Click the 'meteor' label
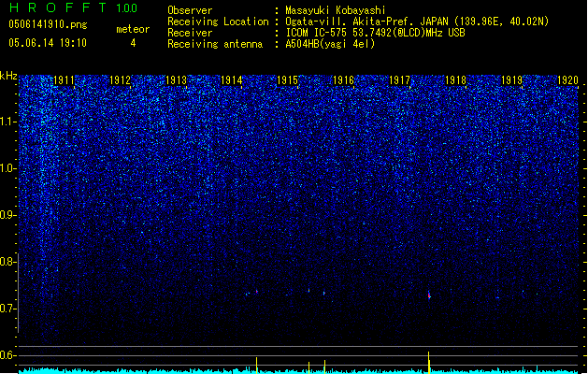 [x=133, y=29]
